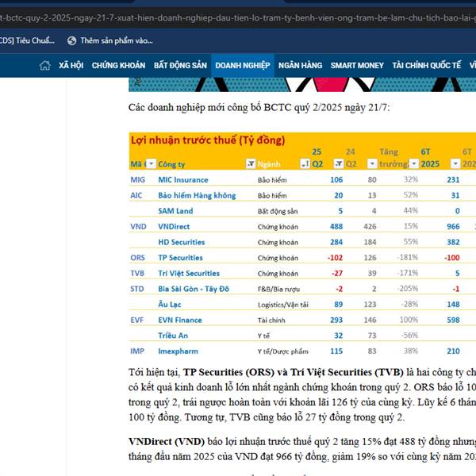Click the bold text TP Securities (ORS)
Screen dimensions: 476x476
click(228, 372)
